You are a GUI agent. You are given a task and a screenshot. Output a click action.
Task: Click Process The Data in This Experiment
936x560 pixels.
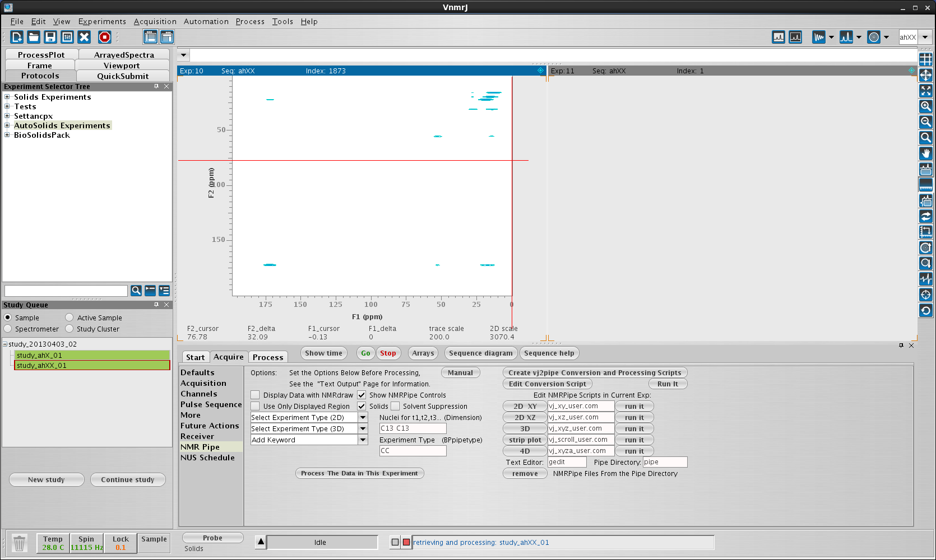359,473
